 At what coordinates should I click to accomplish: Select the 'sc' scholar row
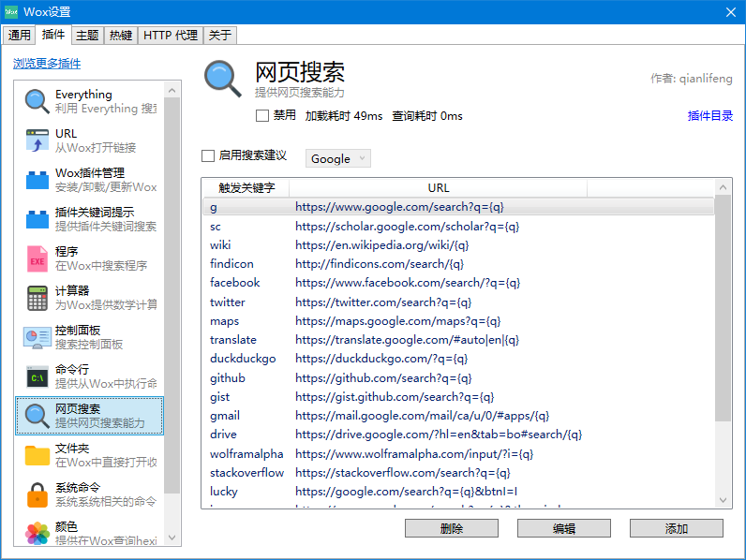458,227
